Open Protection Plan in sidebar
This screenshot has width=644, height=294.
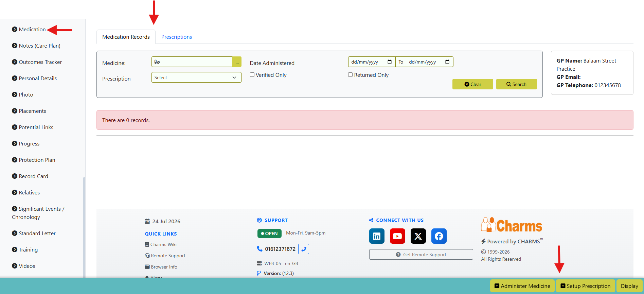[x=37, y=160]
